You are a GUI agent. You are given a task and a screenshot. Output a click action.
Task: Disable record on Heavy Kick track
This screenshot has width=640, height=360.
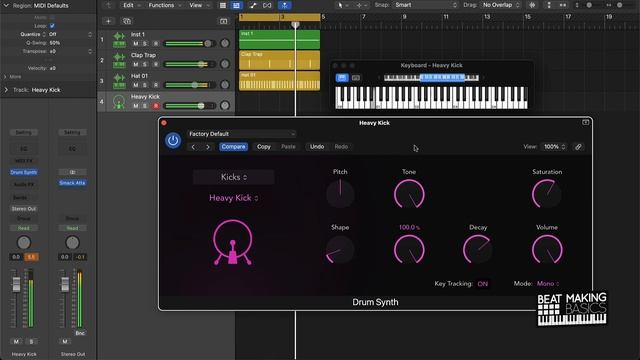[156, 106]
